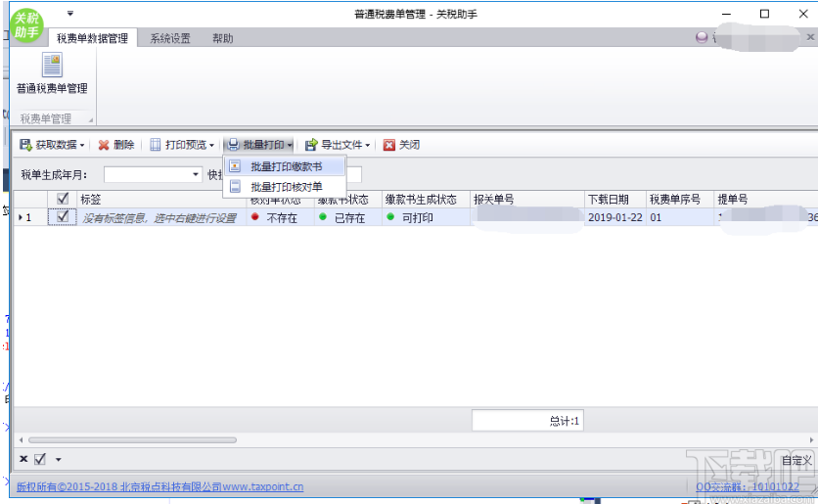818x504 pixels.
Task: Click row 1 indicator arrow
Action: point(21,217)
